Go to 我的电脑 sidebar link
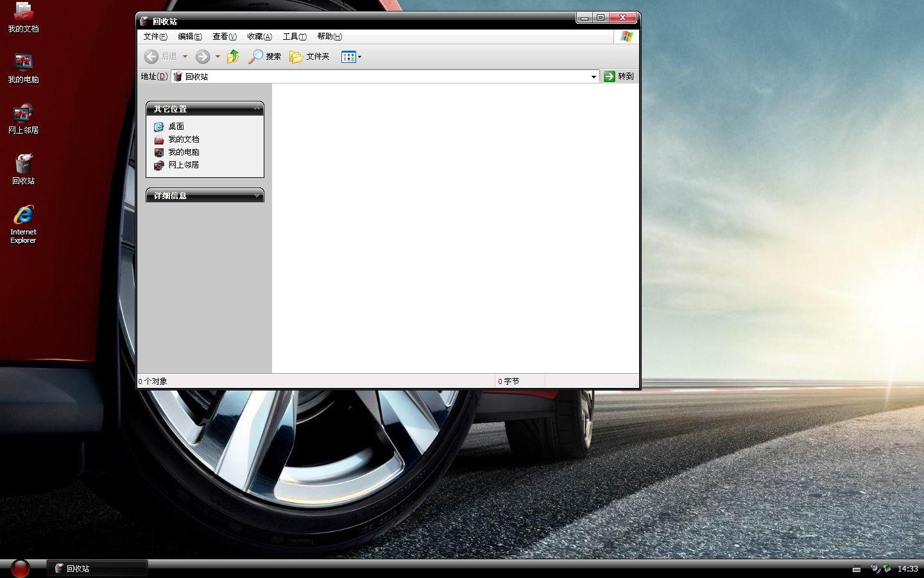Image resolution: width=924 pixels, height=578 pixels. (x=176, y=152)
